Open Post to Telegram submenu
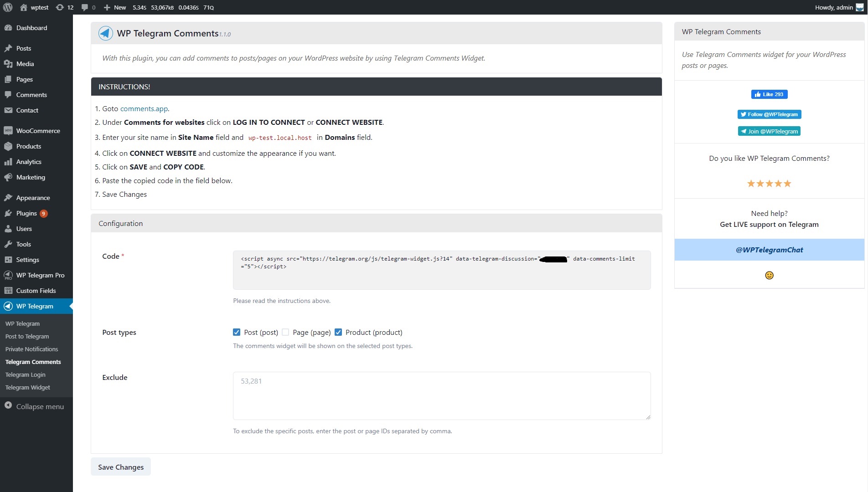This screenshot has width=868, height=492. tap(27, 336)
